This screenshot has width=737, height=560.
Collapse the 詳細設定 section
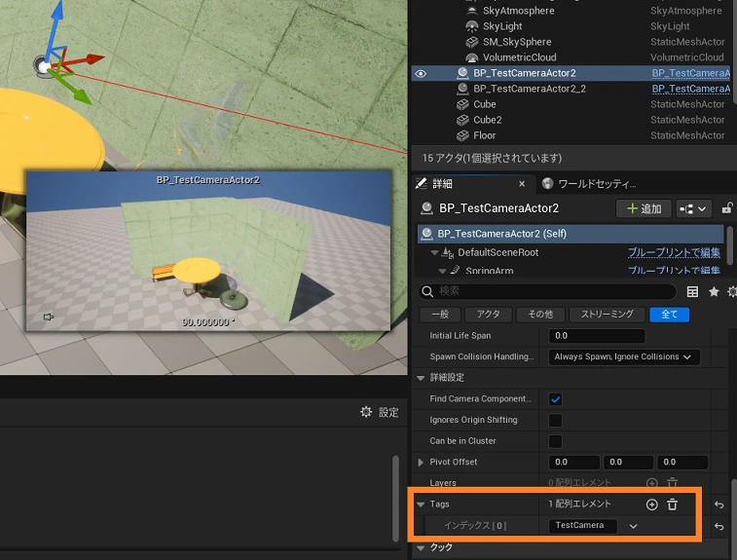pyautogui.click(x=421, y=378)
